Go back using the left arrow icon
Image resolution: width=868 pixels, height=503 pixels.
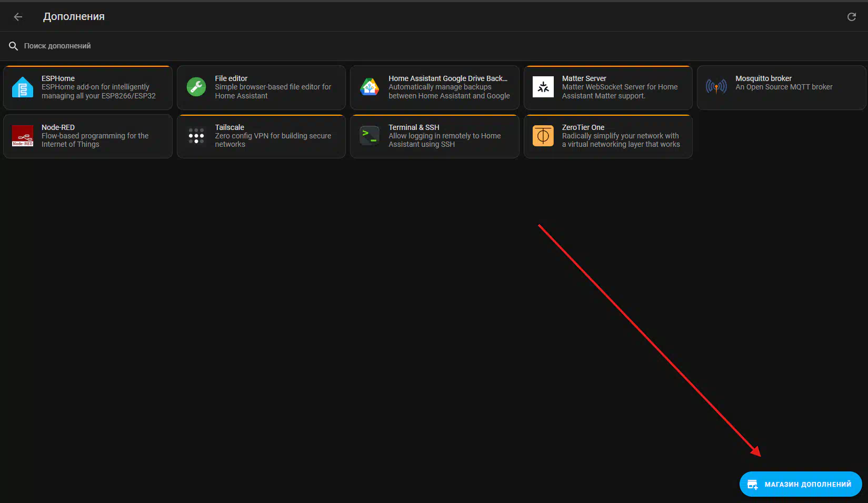(18, 17)
